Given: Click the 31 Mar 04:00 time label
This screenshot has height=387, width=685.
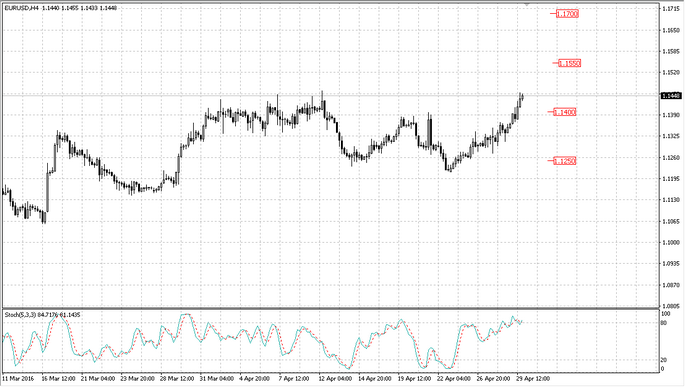Looking at the screenshot, I should (x=217, y=379).
